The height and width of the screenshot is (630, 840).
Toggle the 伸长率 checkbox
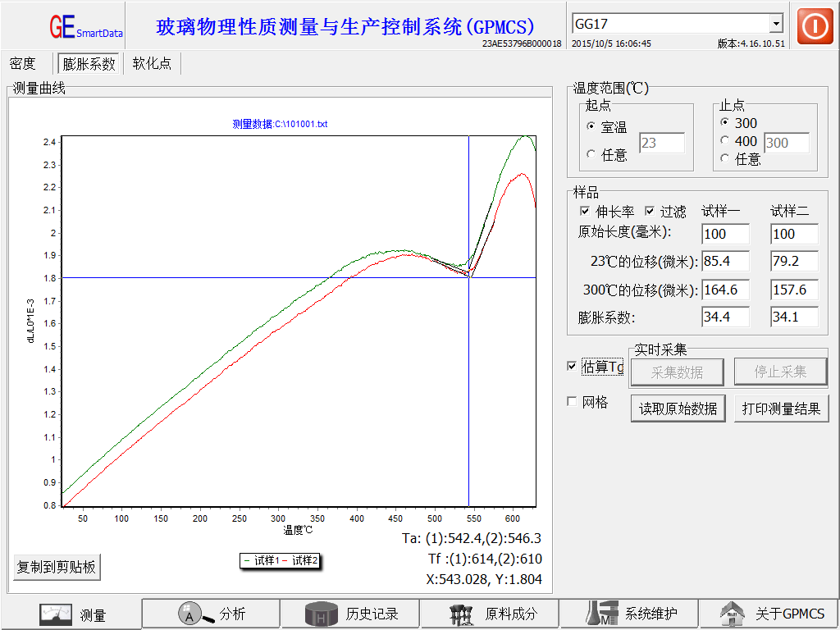[585, 211]
